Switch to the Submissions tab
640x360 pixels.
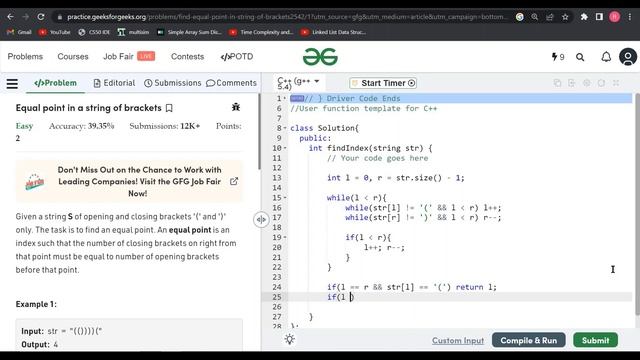[x=173, y=83]
